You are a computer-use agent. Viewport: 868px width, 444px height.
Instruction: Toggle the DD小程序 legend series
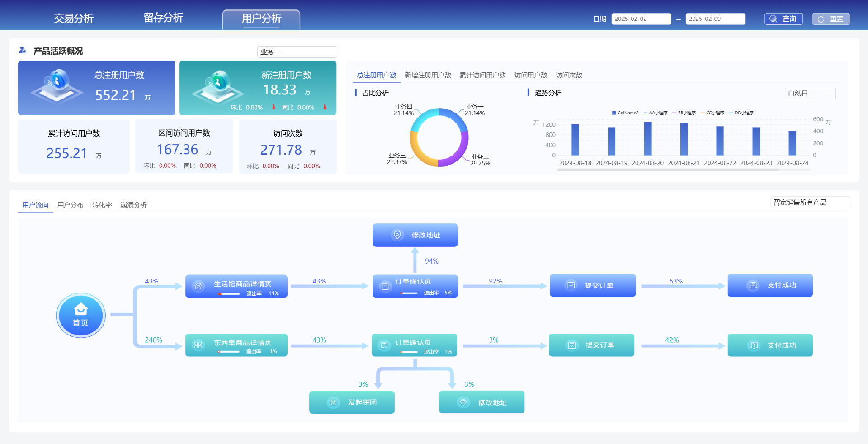pyautogui.click(x=741, y=113)
